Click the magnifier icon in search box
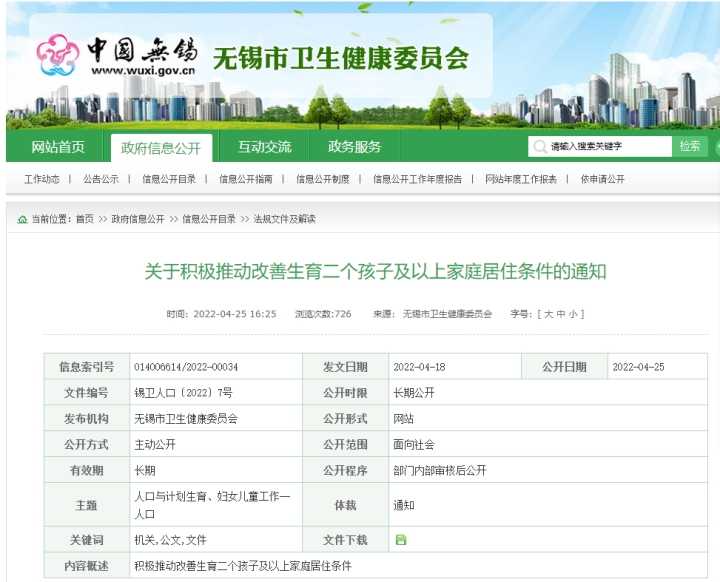 coord(539,147)
